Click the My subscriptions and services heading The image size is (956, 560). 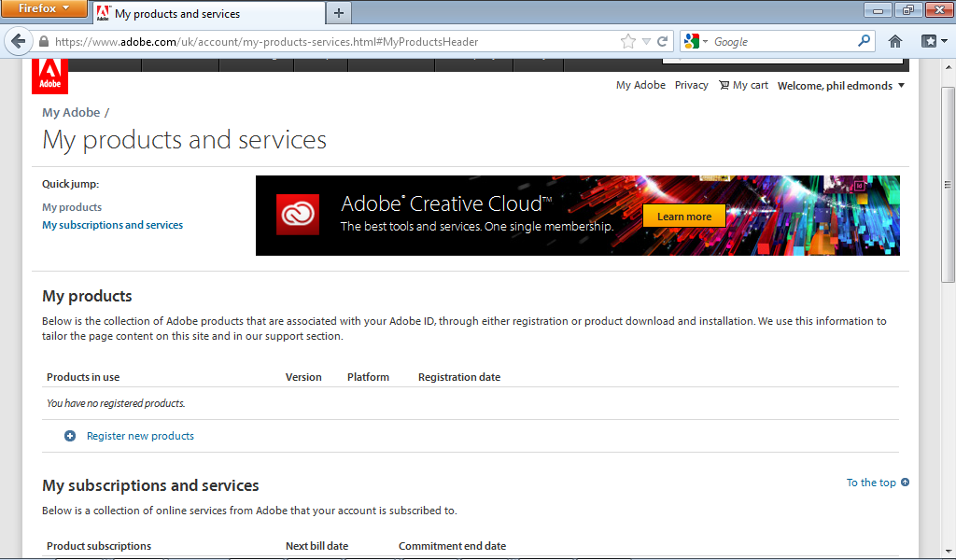150,485
